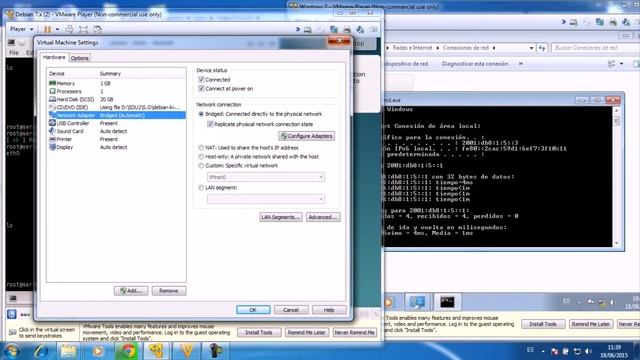
Task: Toggle Connect at power on checkbox
Action: [201, 89]
